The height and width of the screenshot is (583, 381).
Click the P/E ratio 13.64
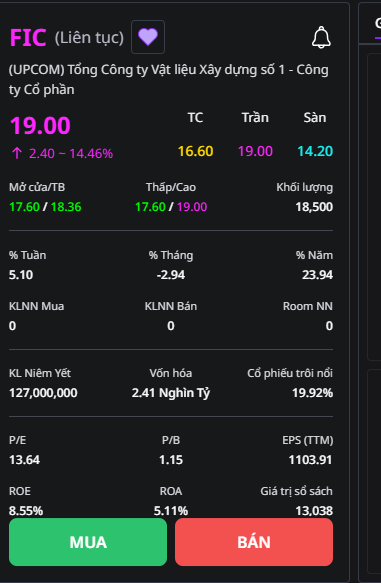click(24, 460)
